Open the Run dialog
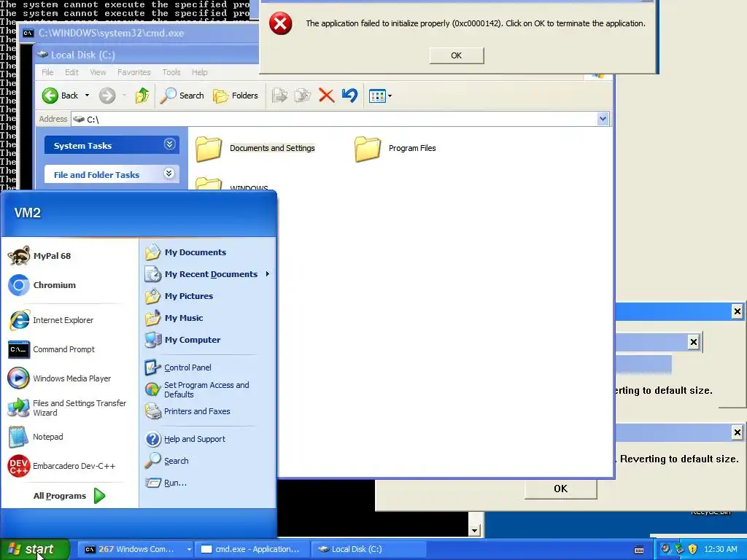 click(166, 483)
